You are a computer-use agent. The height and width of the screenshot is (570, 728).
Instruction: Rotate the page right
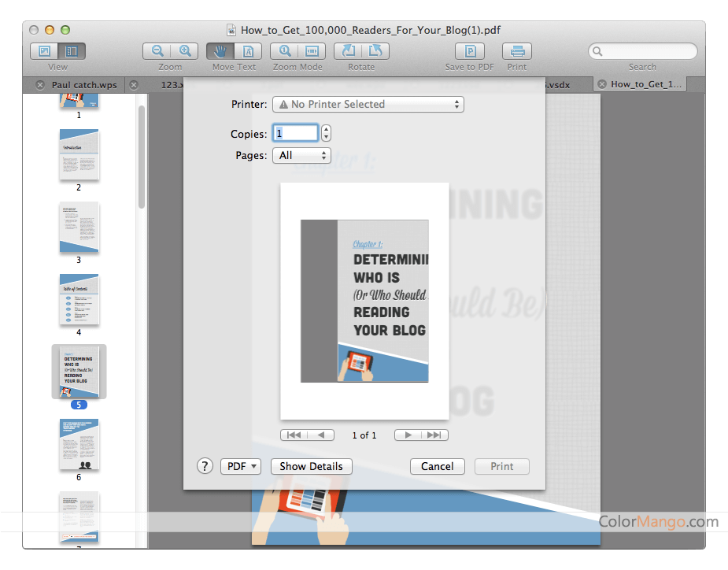pos(375,50)
